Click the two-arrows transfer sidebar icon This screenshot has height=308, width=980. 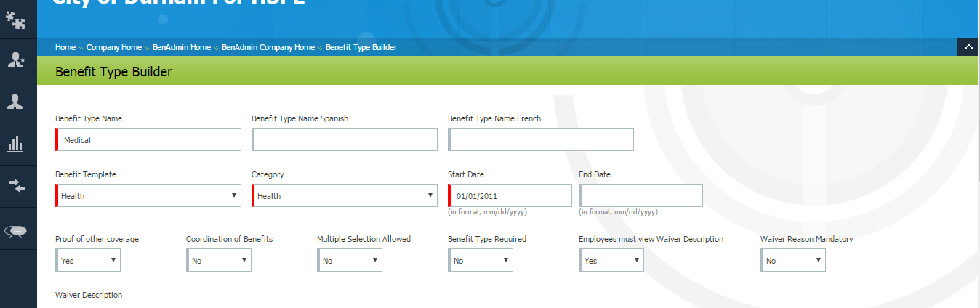coord(16,186)
